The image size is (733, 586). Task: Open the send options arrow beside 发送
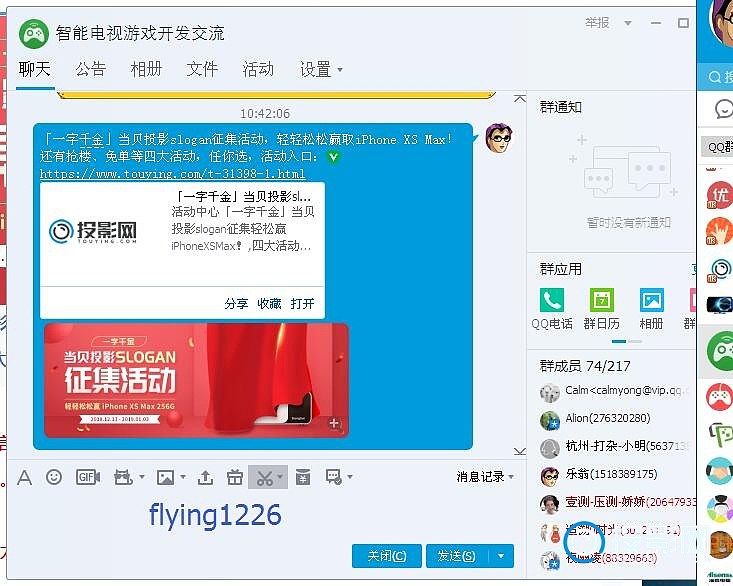pyautogui.click(x=501, y=556)
